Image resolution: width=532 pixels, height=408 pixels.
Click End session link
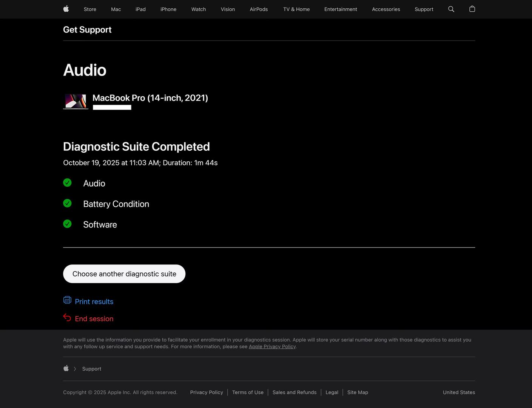tap(94, 319)
